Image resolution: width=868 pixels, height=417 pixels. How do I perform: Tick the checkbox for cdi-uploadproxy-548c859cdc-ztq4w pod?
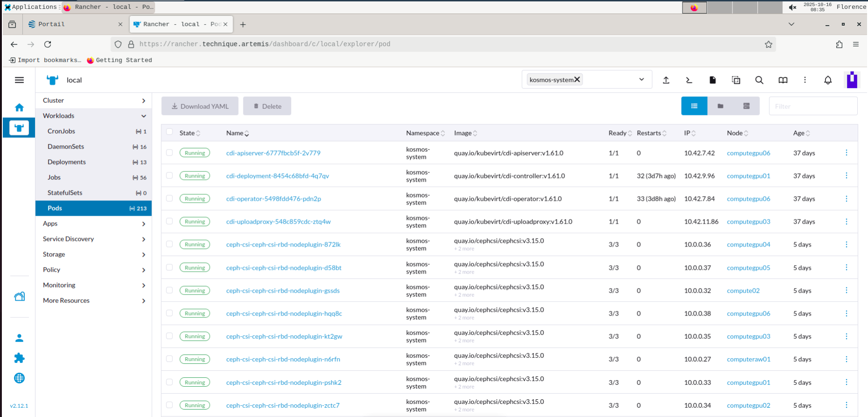click(x=170, y=221)
